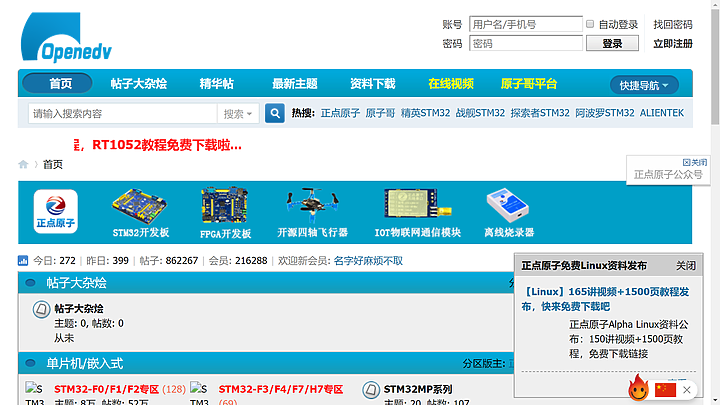
Task: Open the 最新主题 nav tab
Action: [295, 84]
